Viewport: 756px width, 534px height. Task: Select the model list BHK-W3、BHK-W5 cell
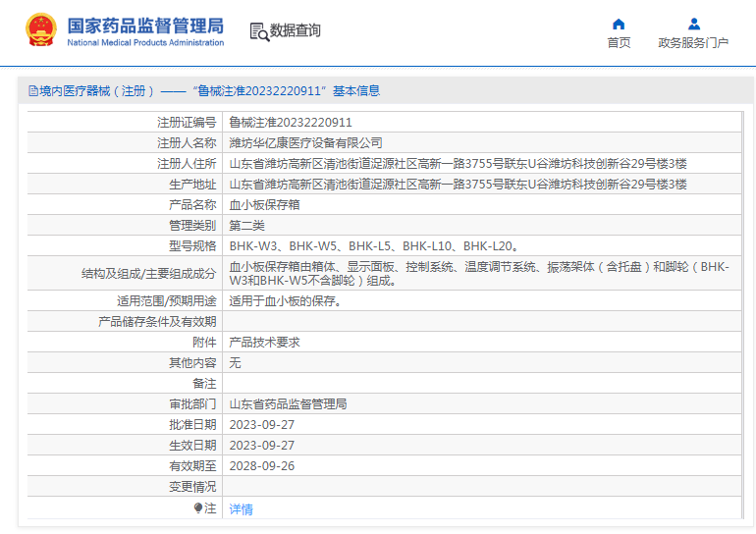(x=375, y=246)
